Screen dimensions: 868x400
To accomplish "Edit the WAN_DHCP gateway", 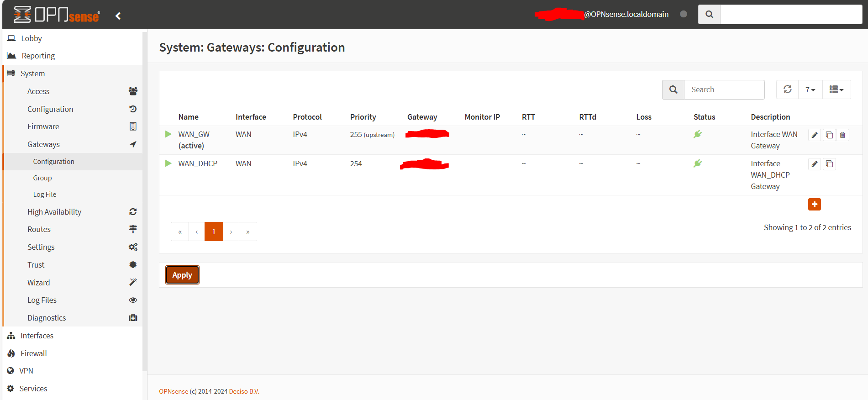I will click(815, 164).
